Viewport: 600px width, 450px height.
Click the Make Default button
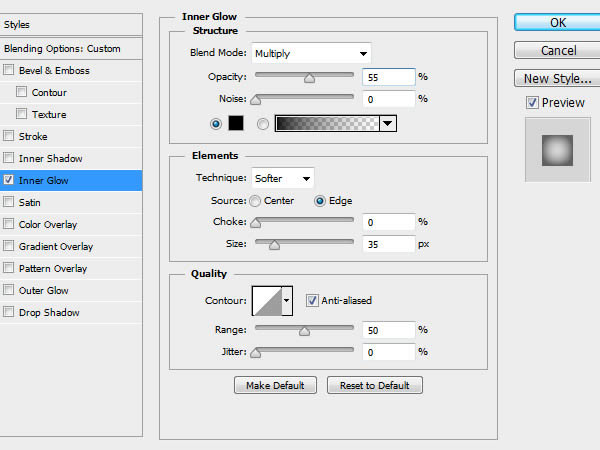[275, 385]
